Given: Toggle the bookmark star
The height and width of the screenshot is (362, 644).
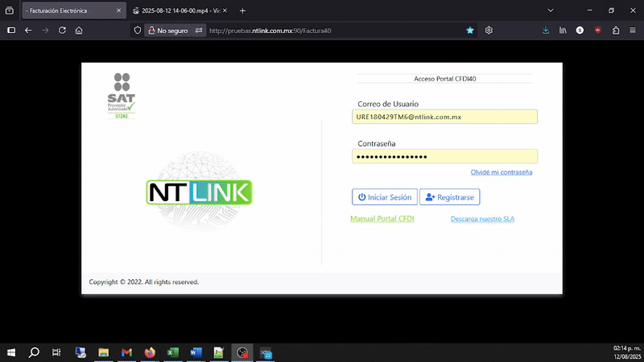Looking at the screenshot, I should [470, 31].
